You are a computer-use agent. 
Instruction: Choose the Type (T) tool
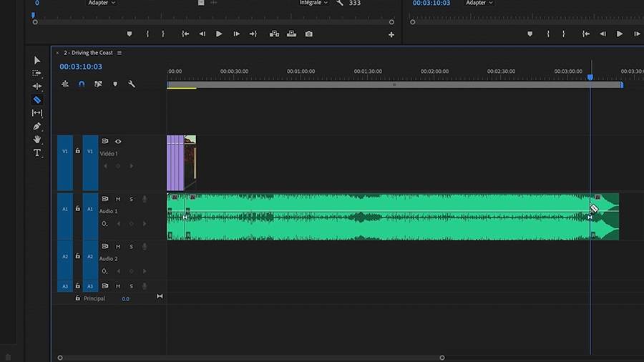37,153
